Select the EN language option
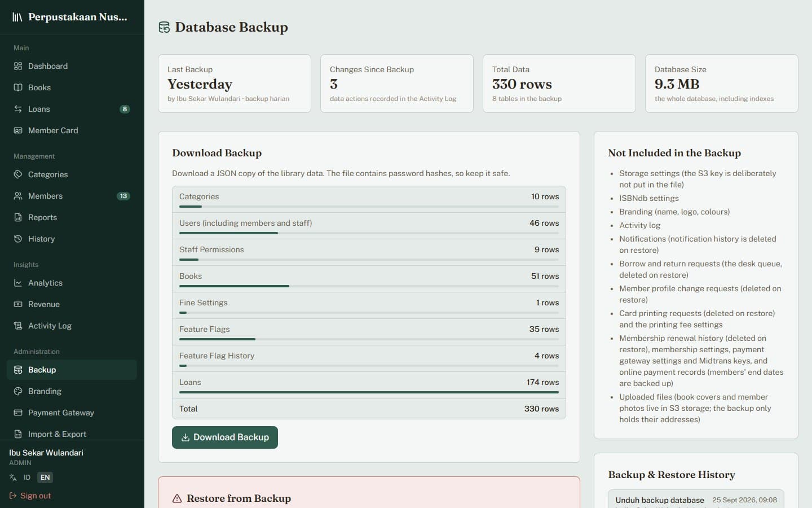Screen dimensions: 812x508 coord(45,478)
